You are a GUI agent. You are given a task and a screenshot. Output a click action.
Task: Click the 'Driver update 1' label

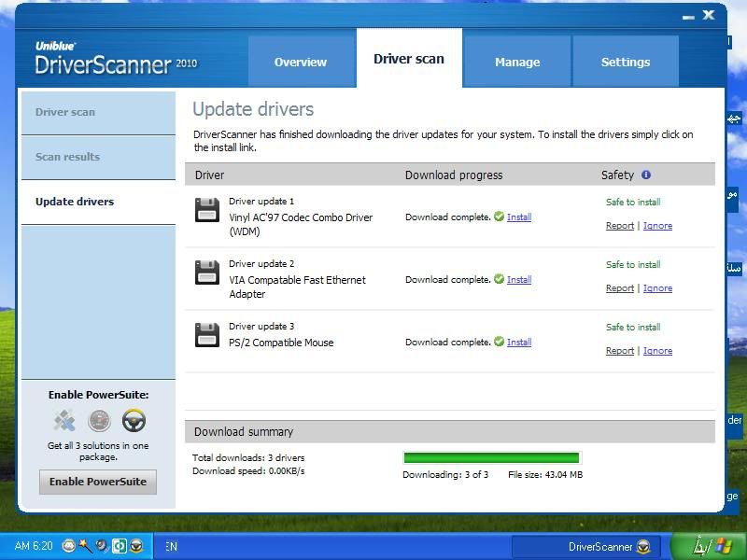click(x=261, y=202)
